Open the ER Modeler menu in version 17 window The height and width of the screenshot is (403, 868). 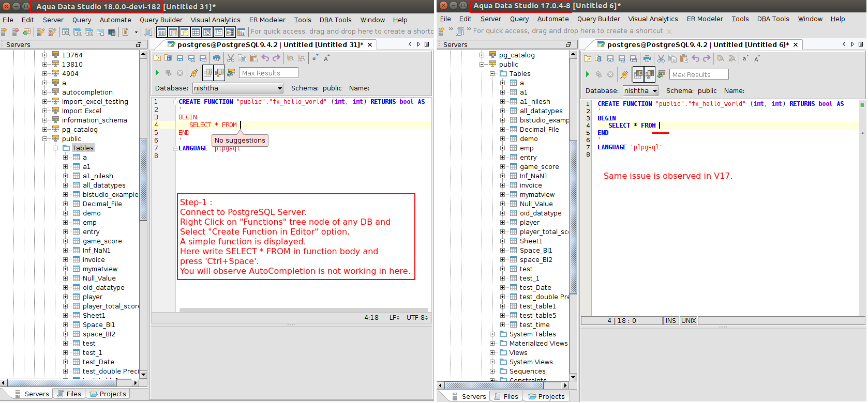[x=705, y=19]
